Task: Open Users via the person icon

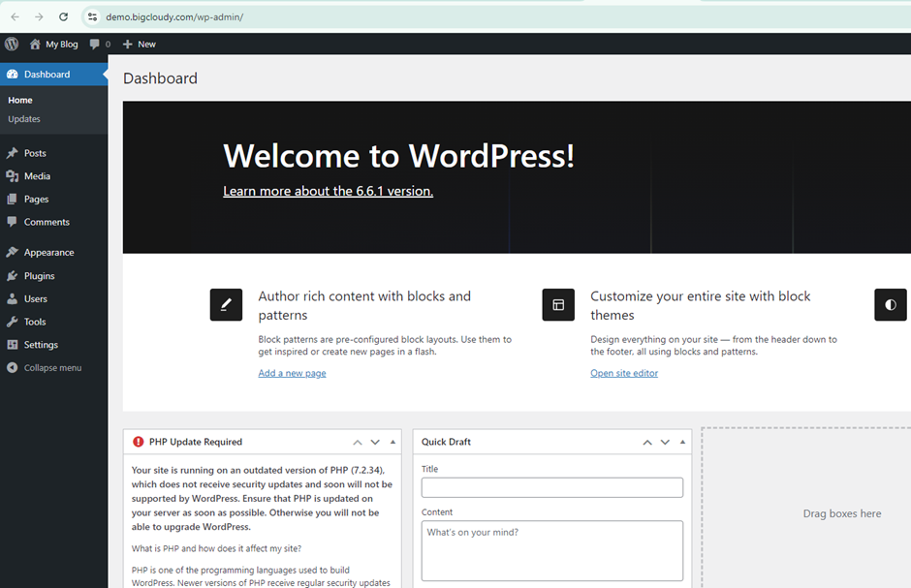Action: click(14, 298)
